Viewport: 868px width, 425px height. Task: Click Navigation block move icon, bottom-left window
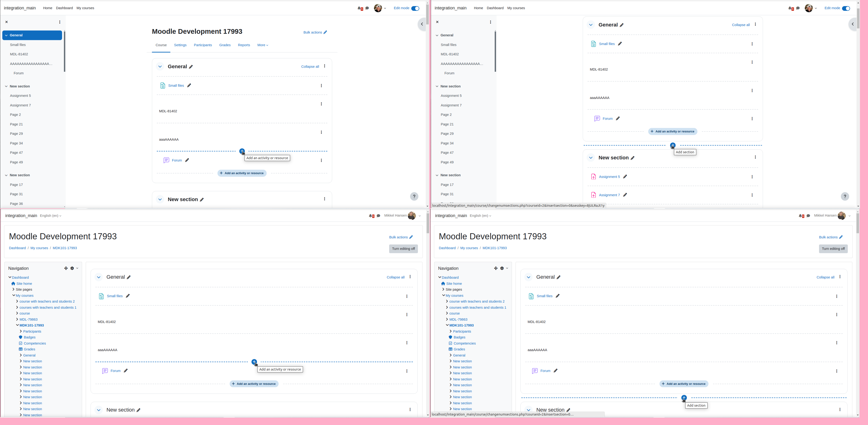pyautogui.click(x=66, y=268)
